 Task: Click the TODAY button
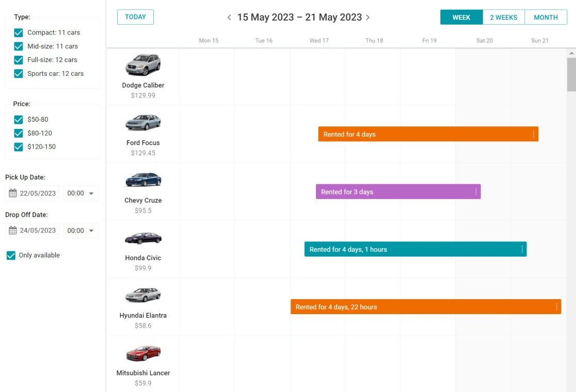point(135,17)
